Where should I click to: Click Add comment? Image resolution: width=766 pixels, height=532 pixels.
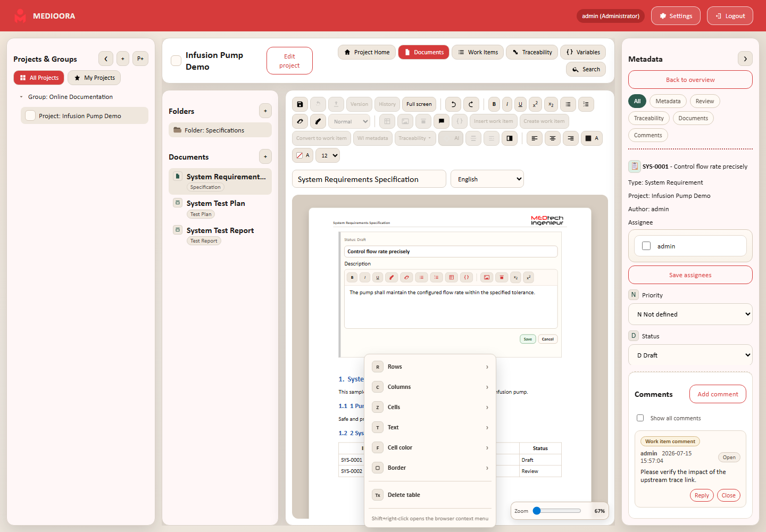pos(718,394)
